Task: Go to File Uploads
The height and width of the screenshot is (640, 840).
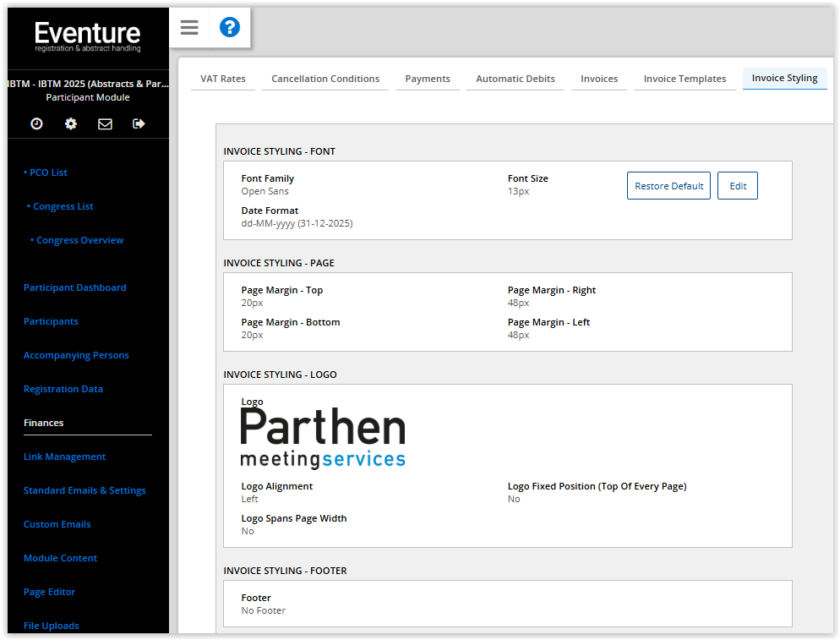Action: 52,626
